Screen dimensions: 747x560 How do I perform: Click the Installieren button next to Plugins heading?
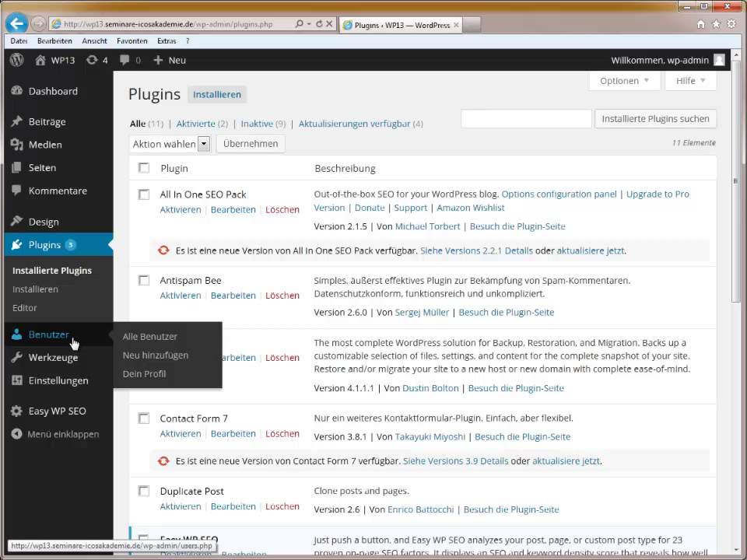point(217,94)
